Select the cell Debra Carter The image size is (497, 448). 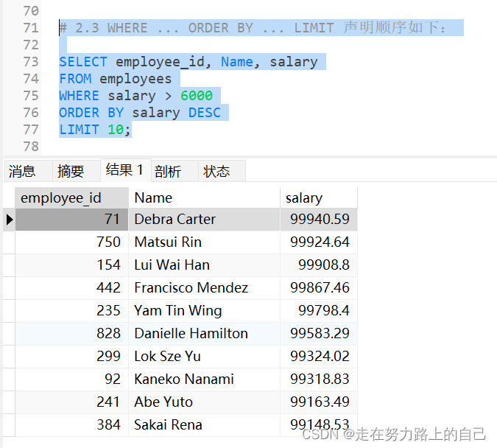tap(204, 220)
